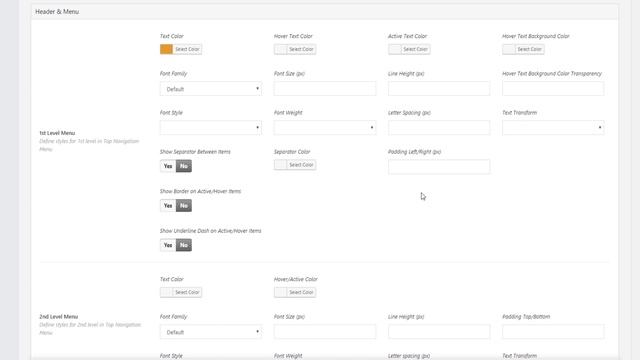
Task: Click Padding Left/Right field
Action: point(439,167)
